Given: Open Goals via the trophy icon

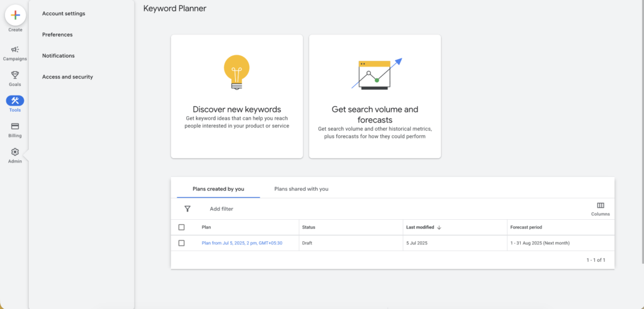Looking at the screenshot, I should click(x=15, y=75).
